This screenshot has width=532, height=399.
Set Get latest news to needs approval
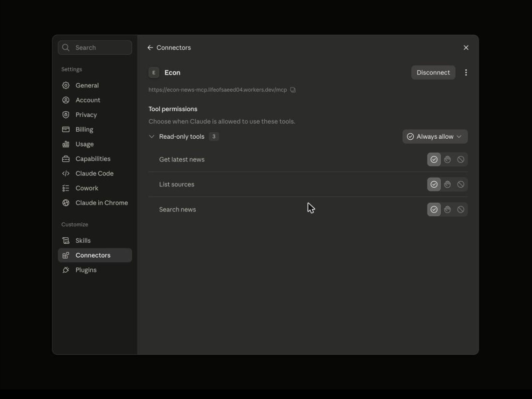click(x=447, y=159)
